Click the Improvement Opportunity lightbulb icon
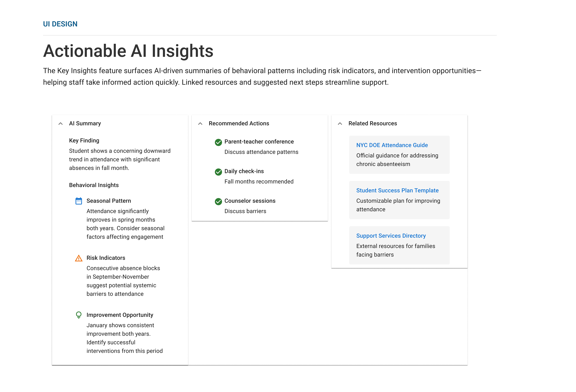 tap(79, 315)
